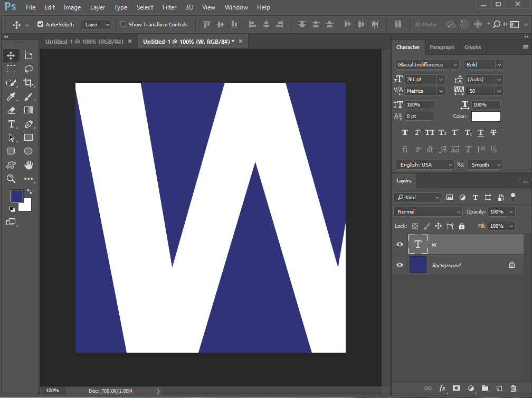Toggle Underline text style
The image size is (532, 398).
click(481, 132)
